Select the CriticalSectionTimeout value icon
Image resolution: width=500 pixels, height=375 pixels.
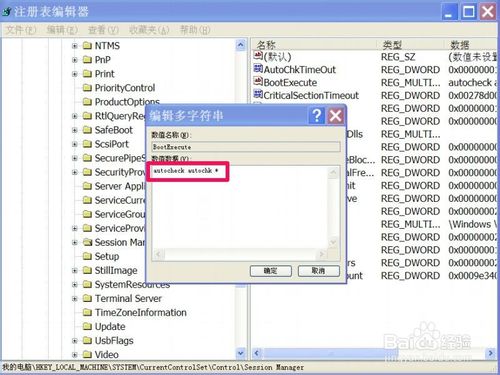pos(258,94)
